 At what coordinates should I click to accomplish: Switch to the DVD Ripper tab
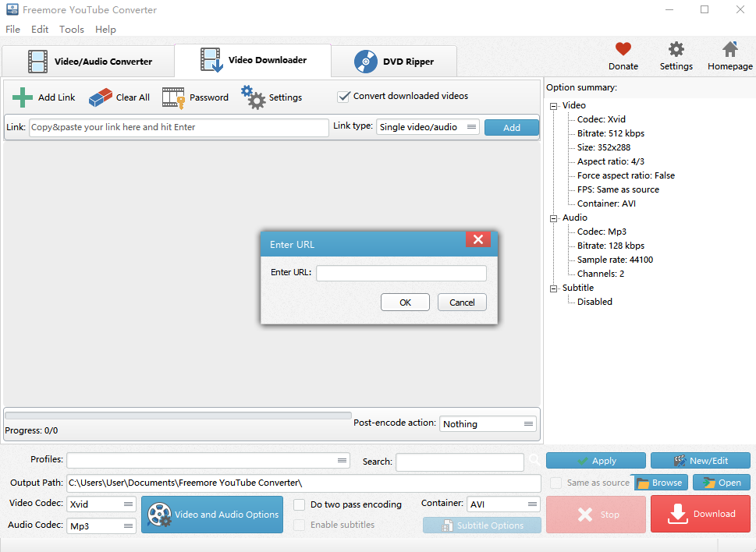tap(395, 61)
